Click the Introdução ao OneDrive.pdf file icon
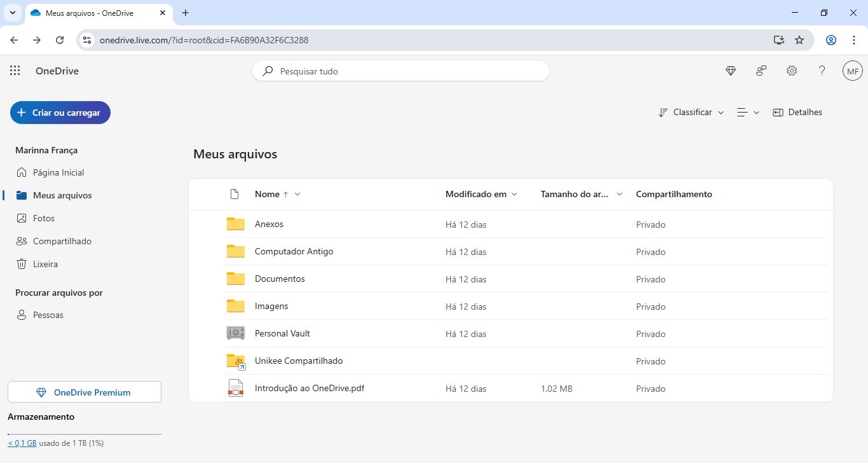Screen dimensions: 868x463 click(236, 389)
